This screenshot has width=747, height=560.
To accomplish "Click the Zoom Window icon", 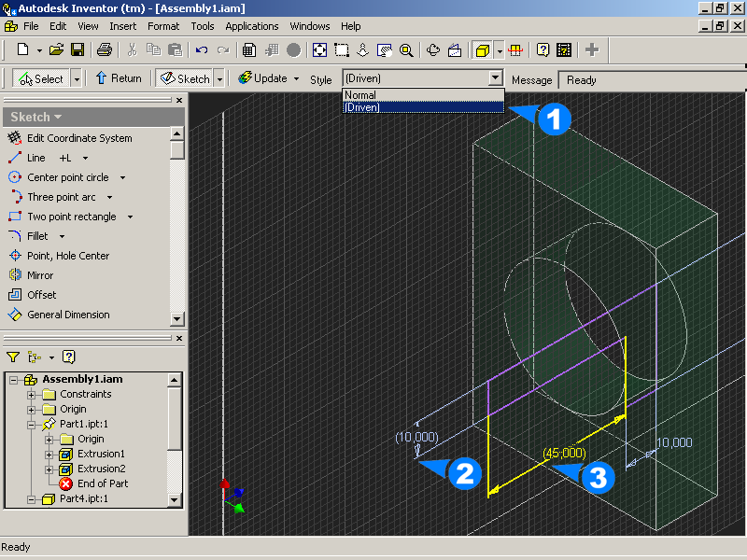I will click(342, 49).
